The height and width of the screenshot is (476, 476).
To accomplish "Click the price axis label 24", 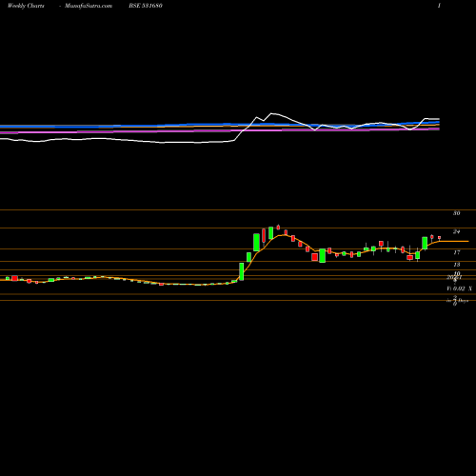I will pyautogui.click(x=457, y=231).
